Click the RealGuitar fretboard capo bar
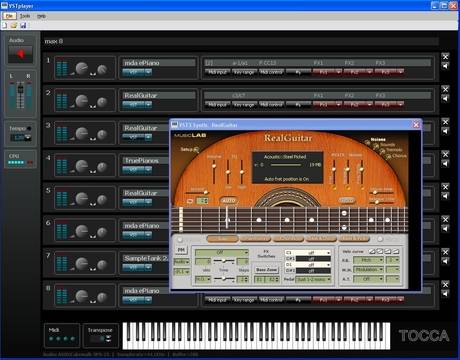Viewport: 460px width, 360px height. (x=227, y=217)
